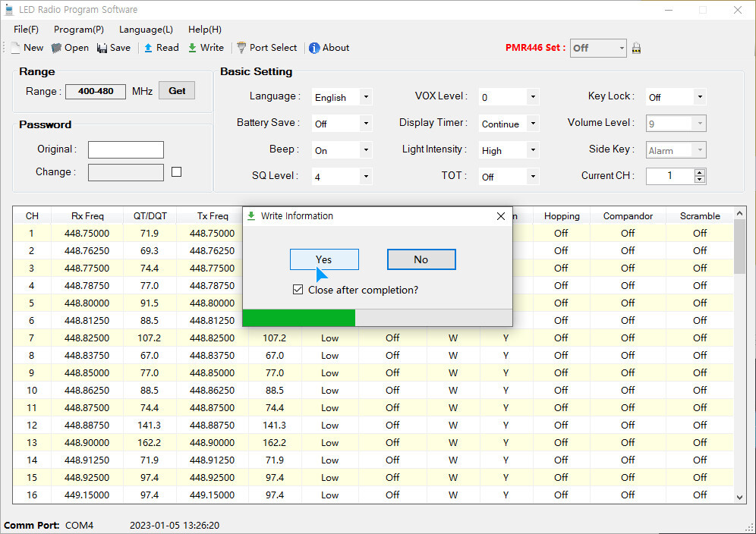This screenshot has height=534, width=756.
Task: Open the Display Timer dropdown
Action: pos(533,124)
